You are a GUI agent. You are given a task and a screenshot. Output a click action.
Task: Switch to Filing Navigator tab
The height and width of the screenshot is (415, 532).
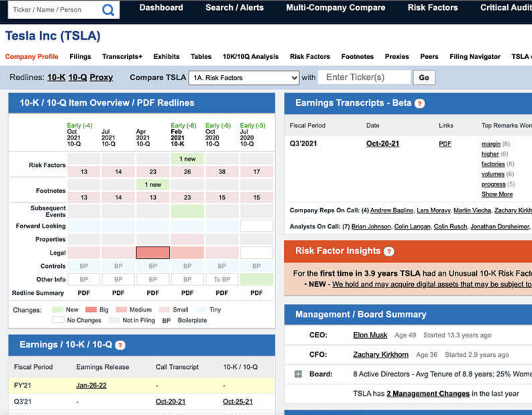[475, 56]
